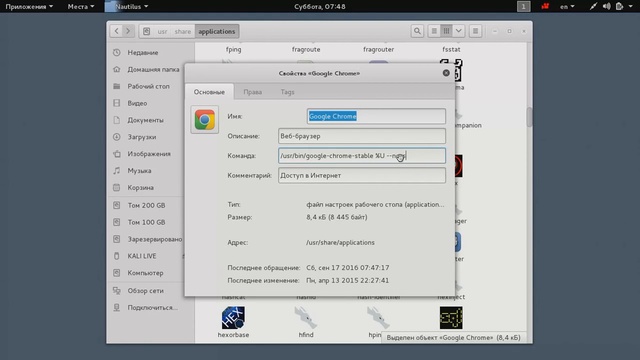
Task: Open Недавние in the sidebar
Action: pos(142,53)
